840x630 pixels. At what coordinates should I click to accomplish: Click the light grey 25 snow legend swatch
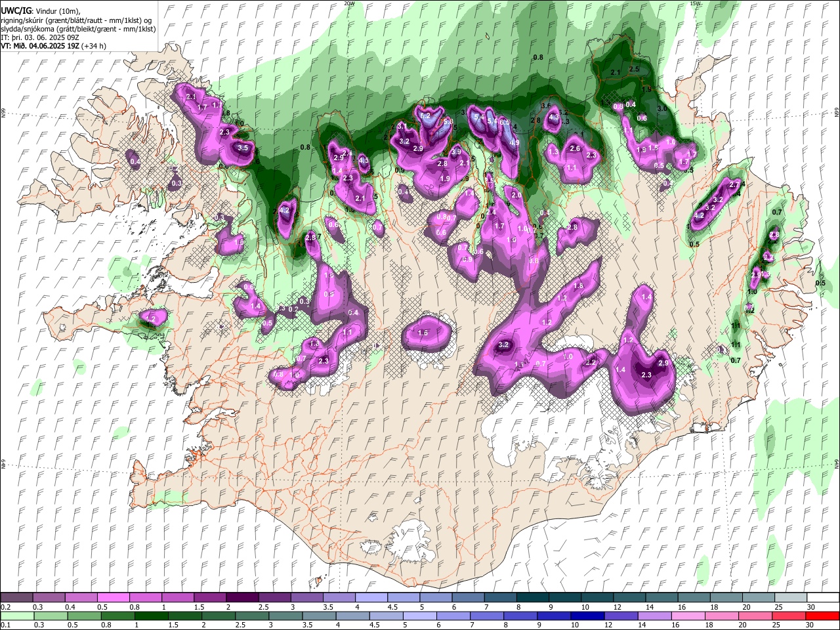click(x=791, y=598)
